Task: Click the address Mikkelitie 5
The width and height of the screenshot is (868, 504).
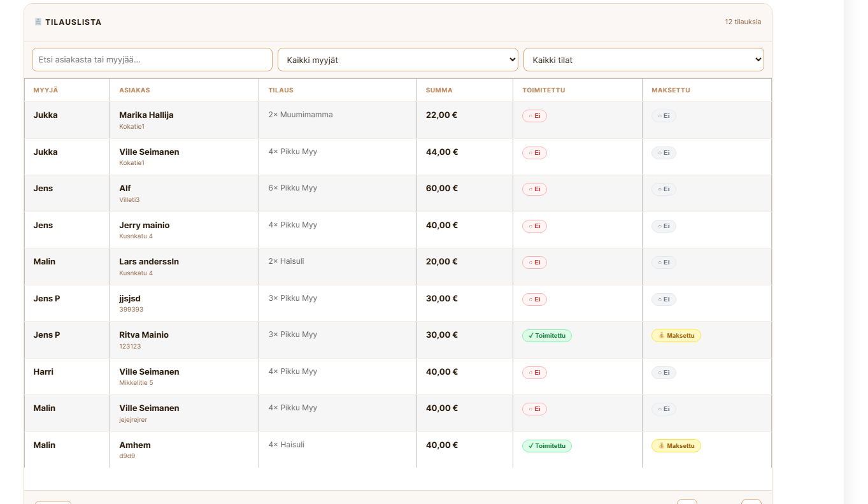Action: pos(136,383)
